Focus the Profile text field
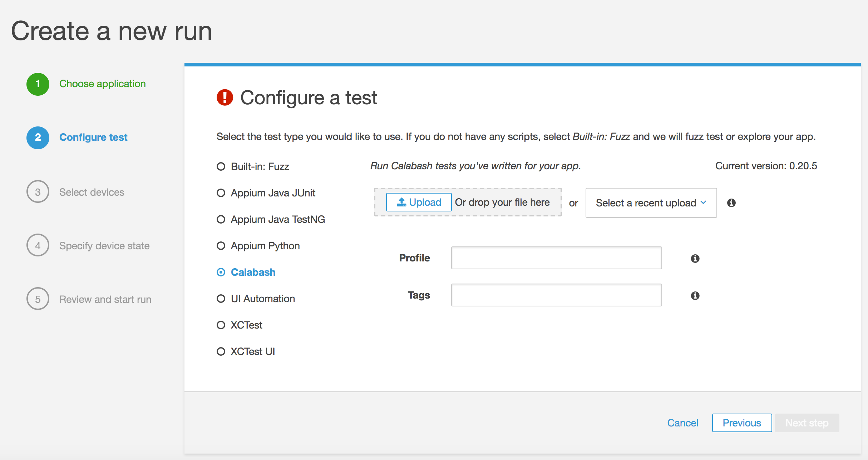Screen dimensions: 868x460 tap(556, 258)
